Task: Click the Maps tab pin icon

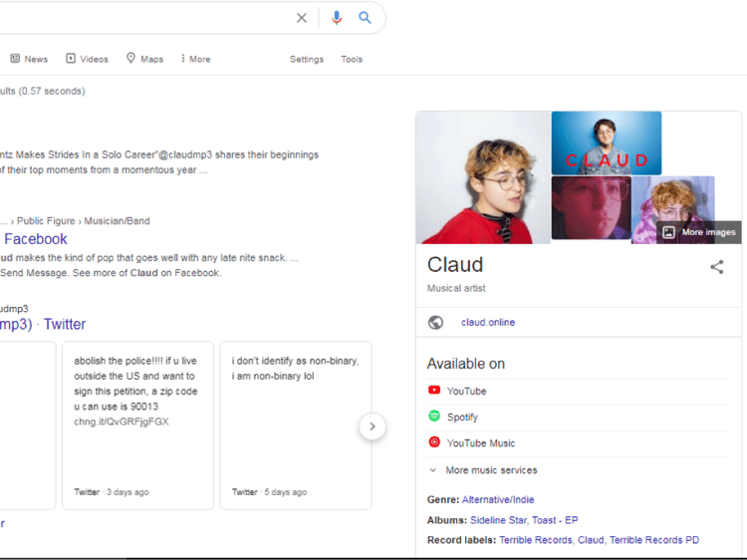Action: click(130, 58)
